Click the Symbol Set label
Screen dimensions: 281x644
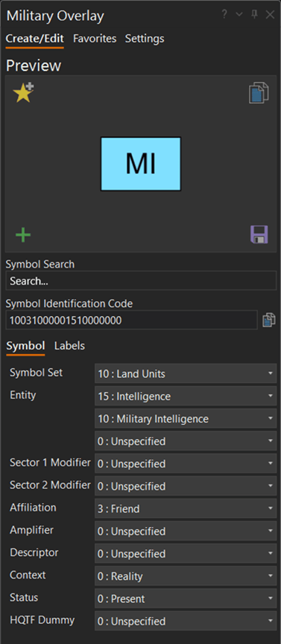[x=37, y=373]
